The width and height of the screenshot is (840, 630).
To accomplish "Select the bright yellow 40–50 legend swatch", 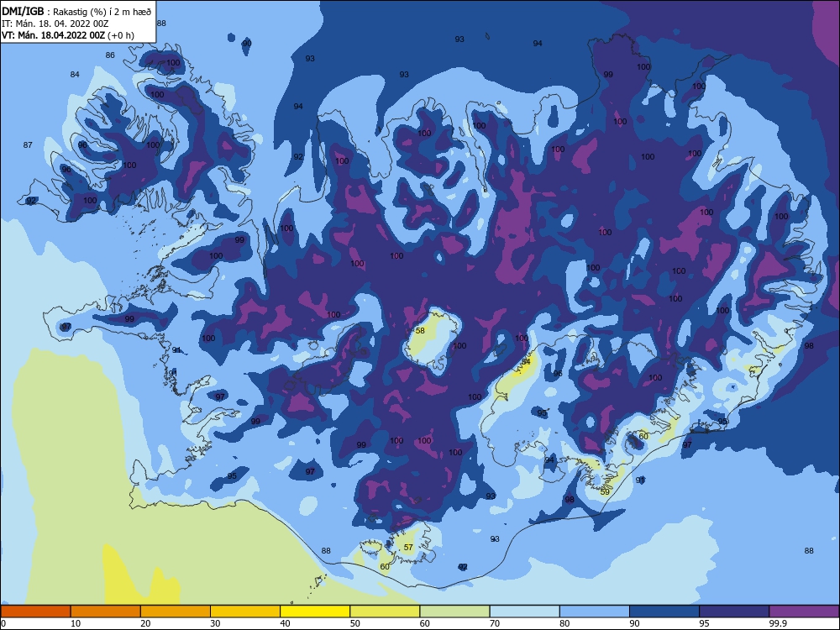I will pos(315,612).
